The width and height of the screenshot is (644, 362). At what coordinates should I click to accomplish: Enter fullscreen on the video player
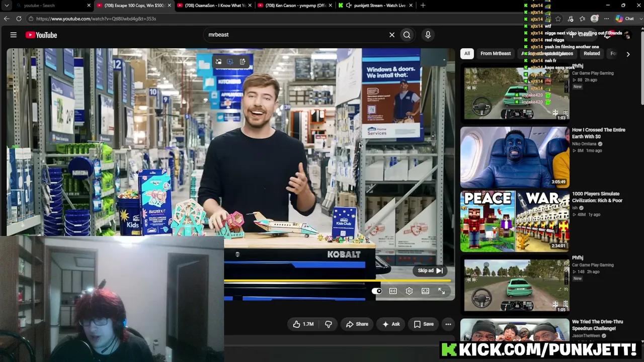click(441, 291)
